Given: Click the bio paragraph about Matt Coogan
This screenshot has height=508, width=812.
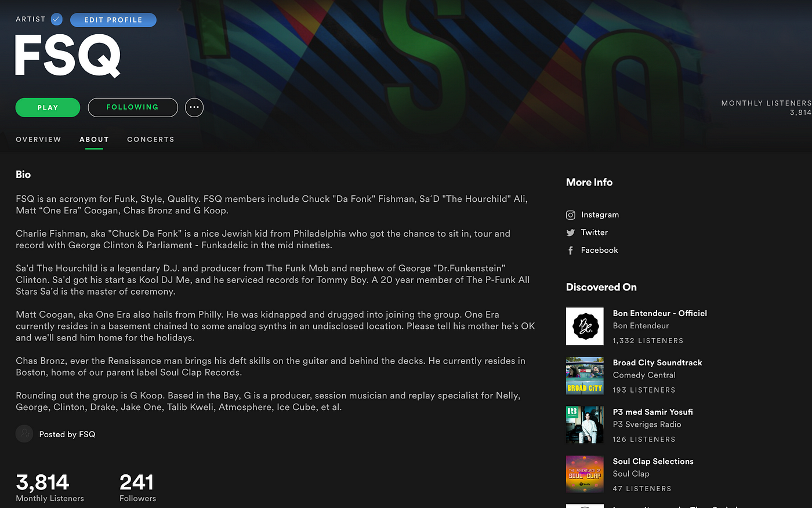Looking at the screenshot, I should point(275,326).
